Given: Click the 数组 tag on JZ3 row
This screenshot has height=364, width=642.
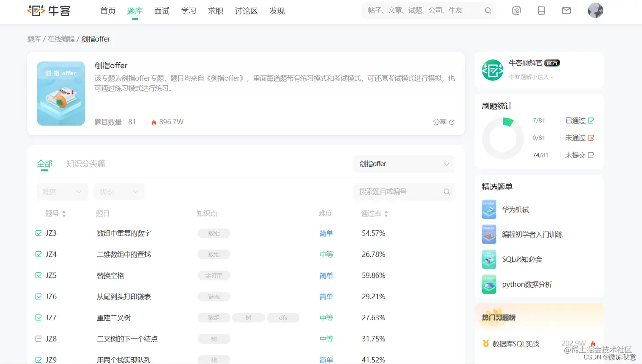Looking at the screenshot, I should tap(214, 233).
